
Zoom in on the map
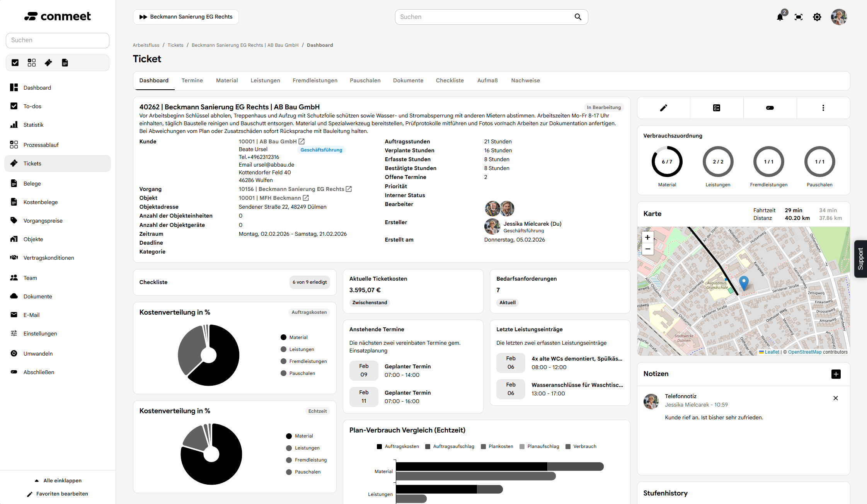coord(647,237)
